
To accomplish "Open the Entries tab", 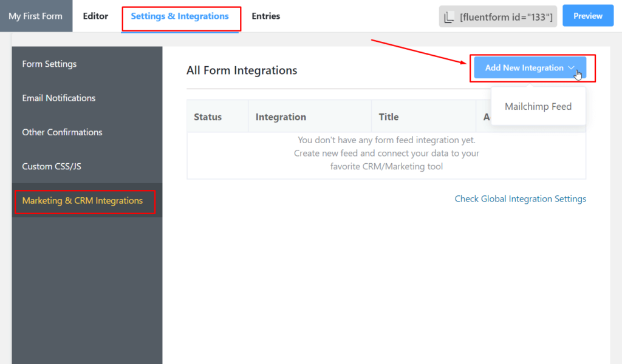I will 265,16.
